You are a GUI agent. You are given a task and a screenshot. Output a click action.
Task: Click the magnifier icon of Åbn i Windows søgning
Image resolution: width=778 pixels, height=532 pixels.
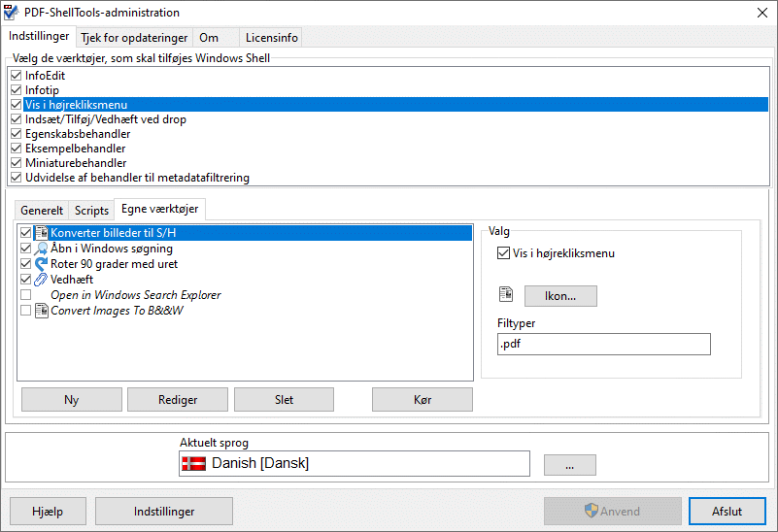42,249
